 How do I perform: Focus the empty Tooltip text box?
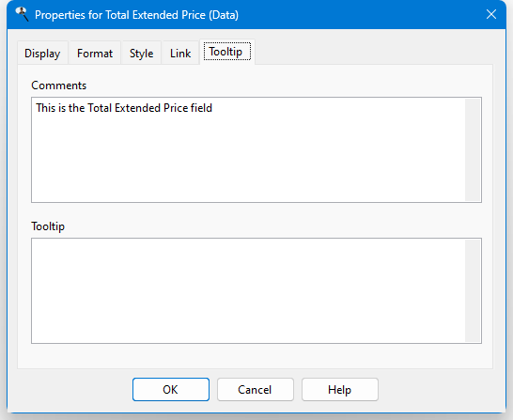click(248, 290)
